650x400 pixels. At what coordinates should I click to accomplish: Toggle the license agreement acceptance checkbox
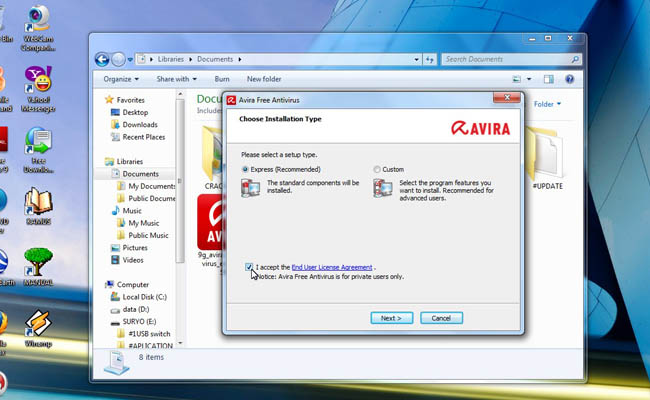pyautogui.click(x=248, y=267)
